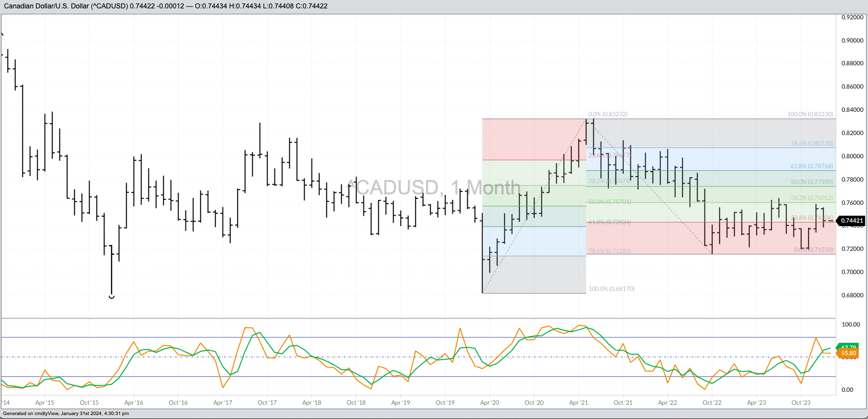Viewport: 868px width, 419px height.
Task: Select the 0.0% (0.83232) Fibonacci label
Action: (608, 114)
